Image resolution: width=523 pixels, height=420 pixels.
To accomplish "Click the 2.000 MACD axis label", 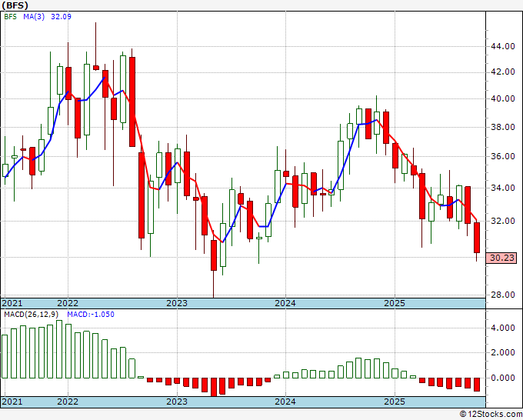I will pos(503,352).
